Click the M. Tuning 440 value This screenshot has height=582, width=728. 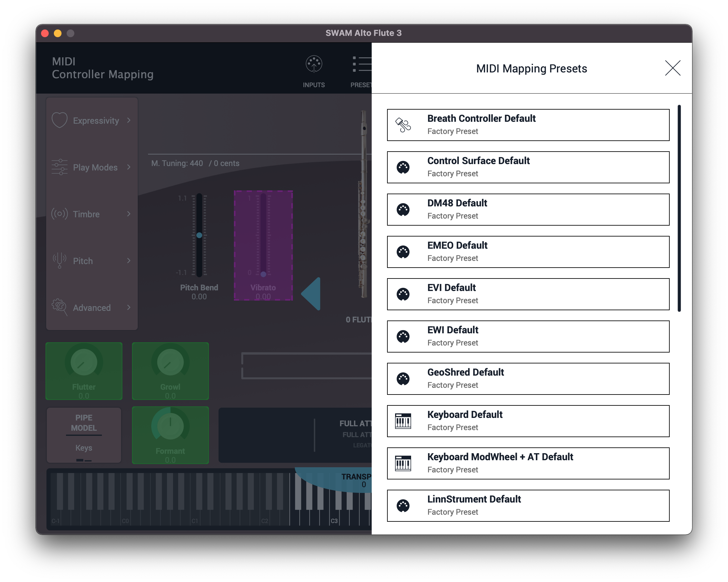196,163
